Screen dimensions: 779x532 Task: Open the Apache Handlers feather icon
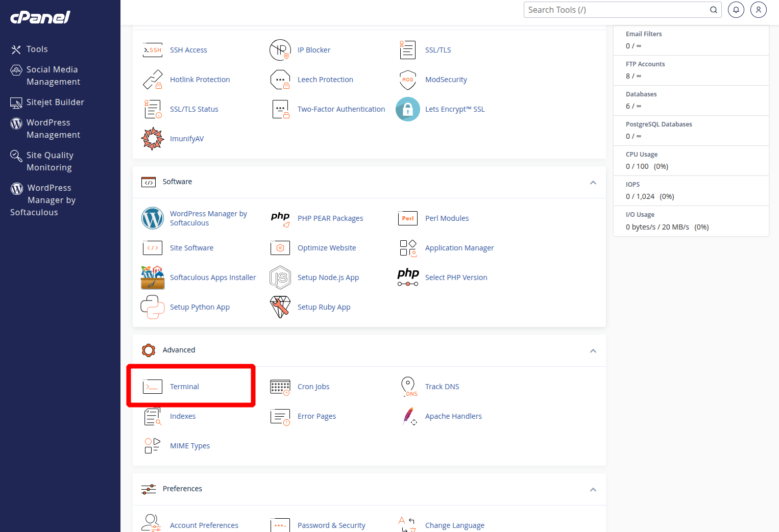click(409, 416)
